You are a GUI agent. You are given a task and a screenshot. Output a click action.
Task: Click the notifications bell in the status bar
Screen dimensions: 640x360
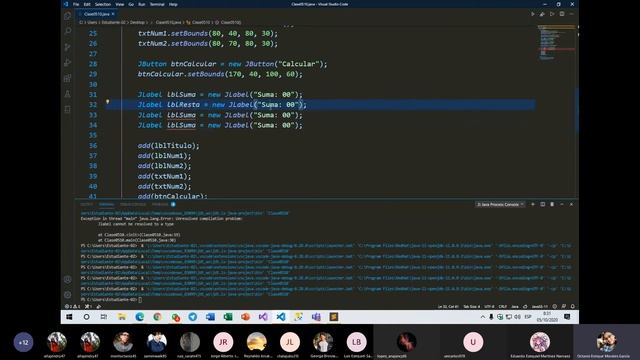click(x=573, y=306)
